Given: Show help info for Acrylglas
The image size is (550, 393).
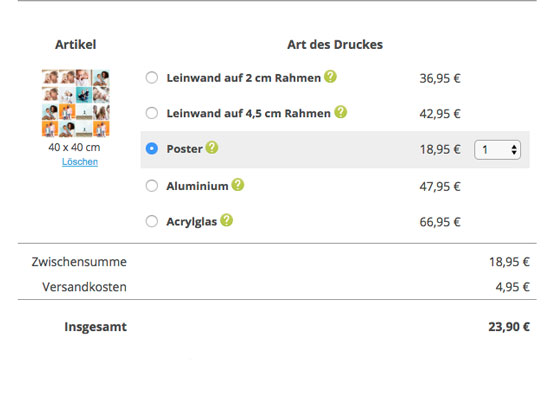Looking at the screenshot, I should [227, 220].
